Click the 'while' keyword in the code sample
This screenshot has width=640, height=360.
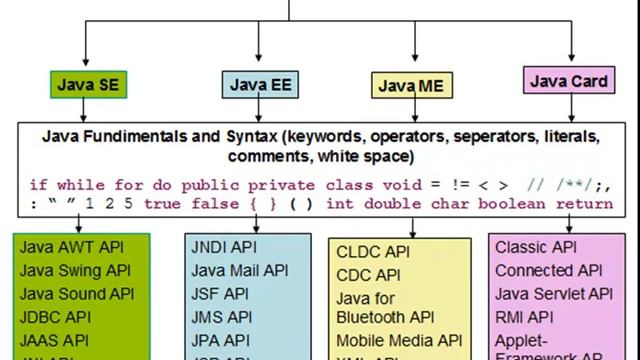(x=81, y=185)
